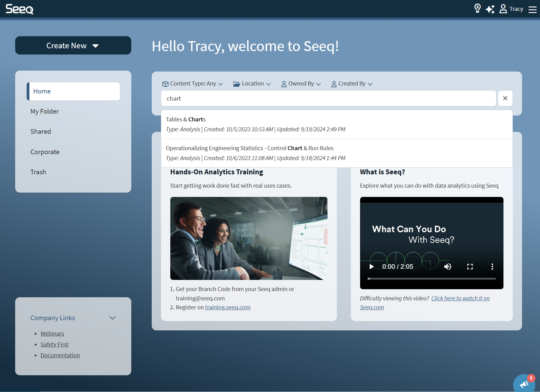Toggle fullscreen on the video
540x392 pixels.
[470, 267]
